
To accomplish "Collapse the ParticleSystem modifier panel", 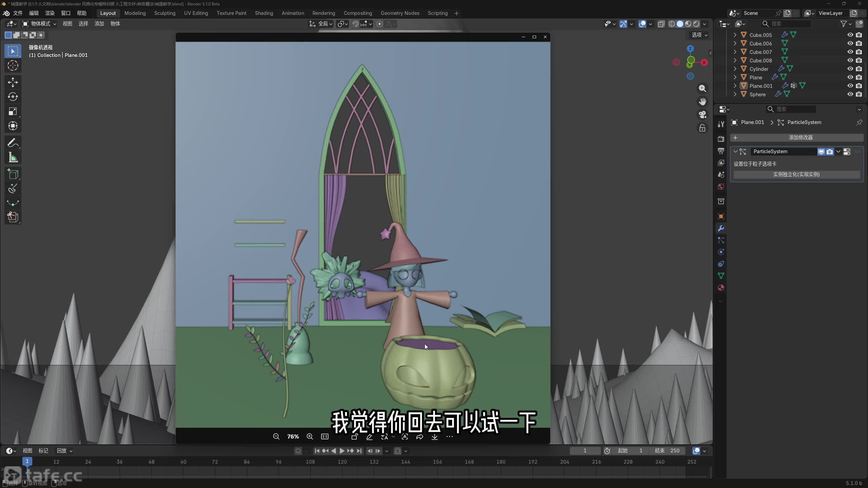I will coord(735,151).
